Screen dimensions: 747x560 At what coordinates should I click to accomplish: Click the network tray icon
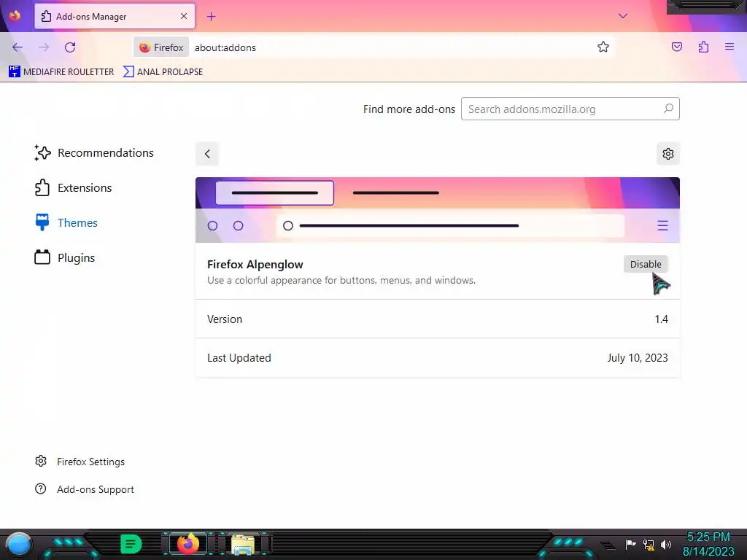tap(649, 544)
